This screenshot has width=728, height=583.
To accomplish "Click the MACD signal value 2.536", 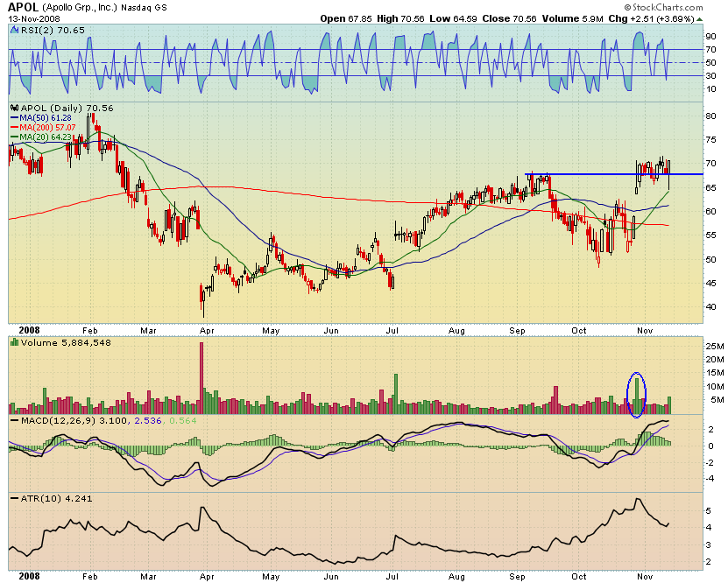I will [148, 421].
